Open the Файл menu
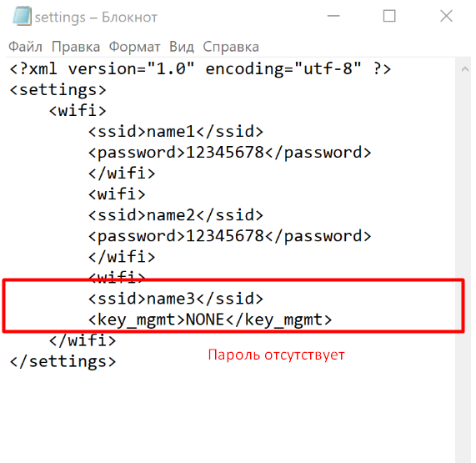Image resolution: width=476 pixels, height=463 pixels. pyautogui.click(x=25, y=47)
